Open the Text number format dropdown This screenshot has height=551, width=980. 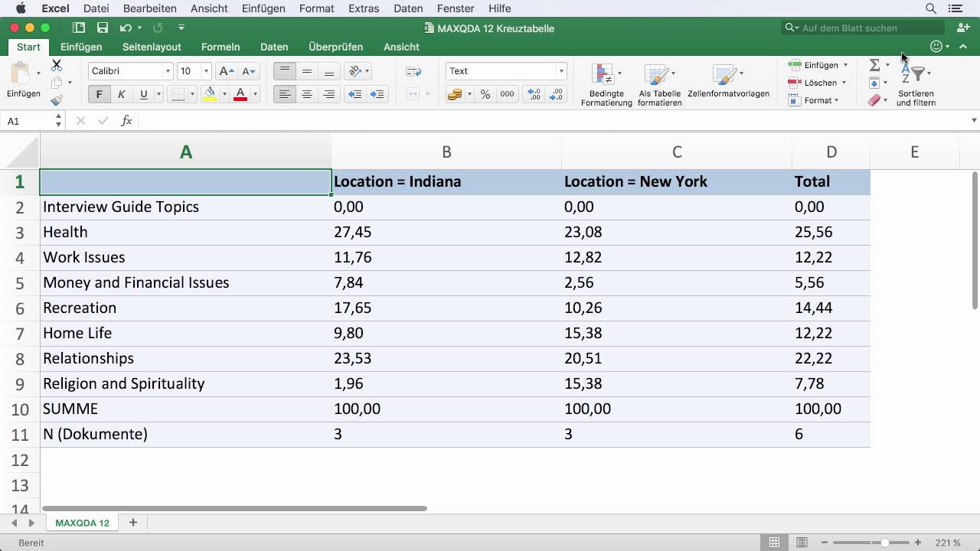coord(561,71)
